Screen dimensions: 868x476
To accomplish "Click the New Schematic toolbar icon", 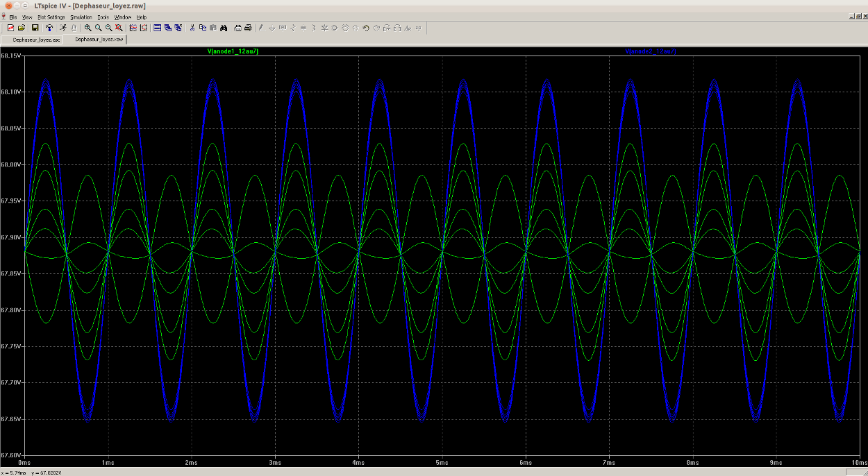I will (x=10, y=28).
